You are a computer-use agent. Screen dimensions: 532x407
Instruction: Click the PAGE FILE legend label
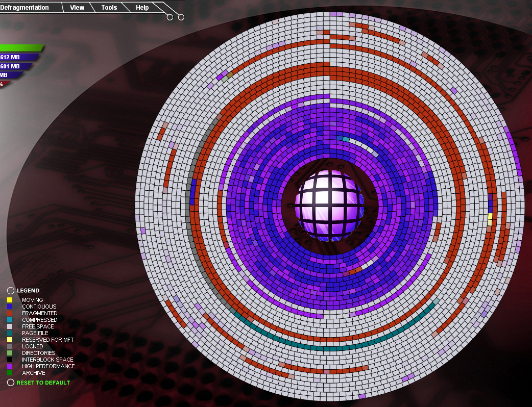click(35, 333)
